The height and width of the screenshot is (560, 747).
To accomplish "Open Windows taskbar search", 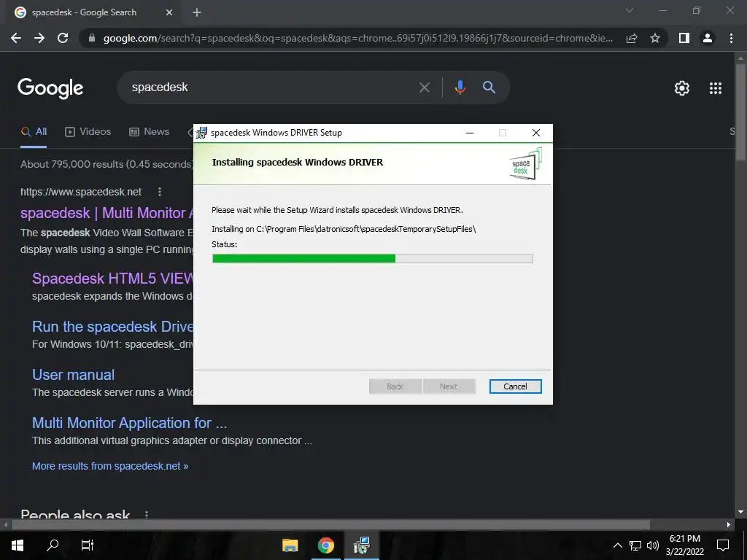I will pos(53,545).
